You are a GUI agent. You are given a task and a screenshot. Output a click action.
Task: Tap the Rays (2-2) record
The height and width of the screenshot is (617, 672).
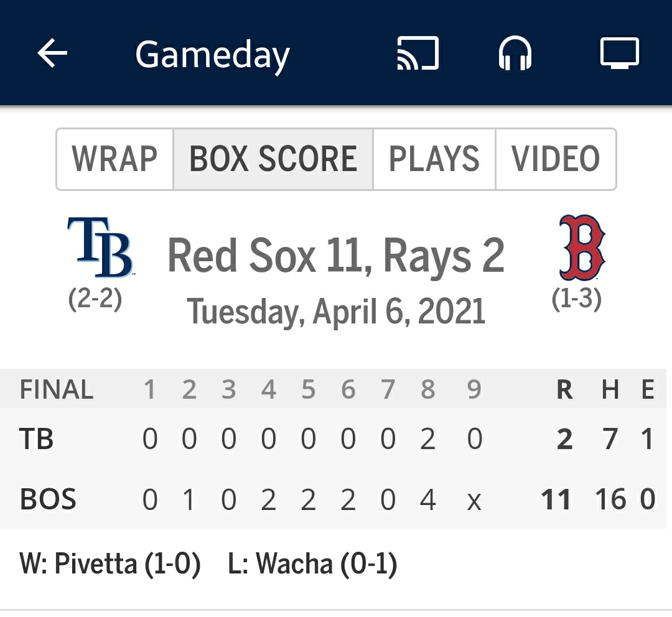click(95, 299)
